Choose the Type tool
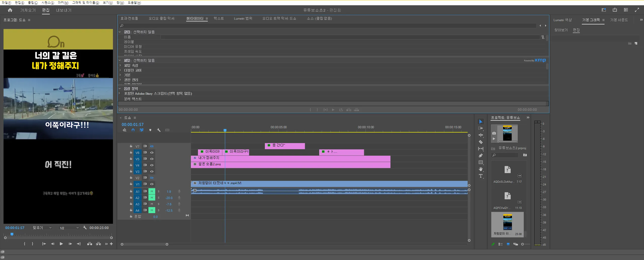The height and width of the screenshot is (260, 644). pyautogui.click(x=480, y=176)
